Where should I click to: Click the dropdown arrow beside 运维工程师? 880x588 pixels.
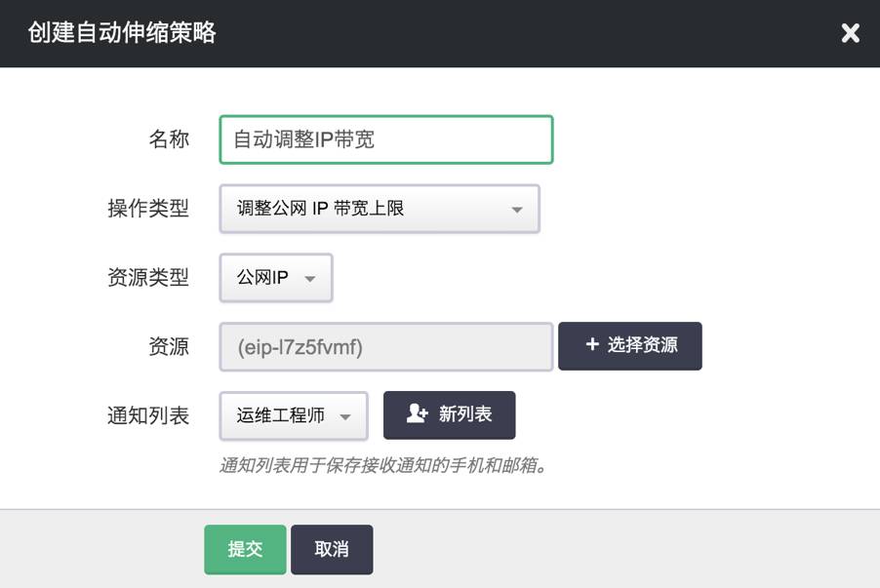(x=344, y=415)
